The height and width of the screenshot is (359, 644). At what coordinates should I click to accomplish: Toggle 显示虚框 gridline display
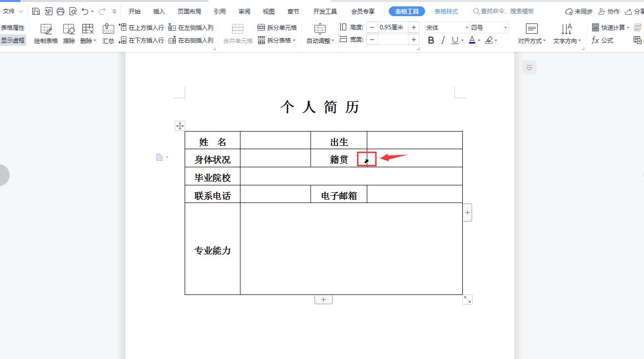pyautogui.click(x=13, y=41)
